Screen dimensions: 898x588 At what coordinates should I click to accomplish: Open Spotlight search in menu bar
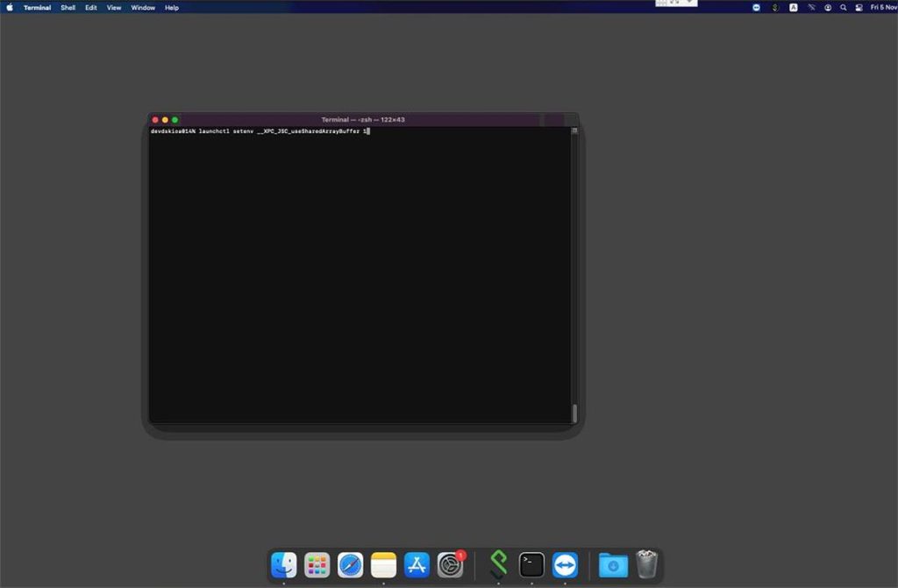tap(843, 7)
